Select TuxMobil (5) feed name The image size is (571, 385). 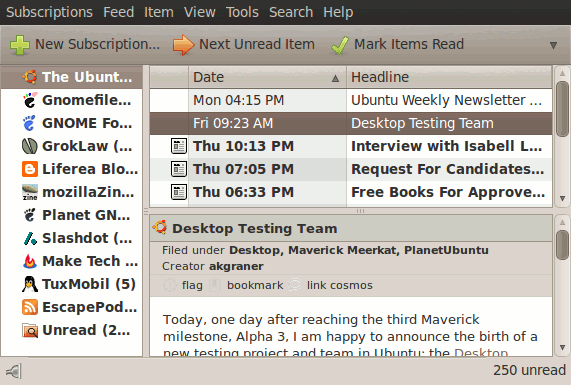89,284
